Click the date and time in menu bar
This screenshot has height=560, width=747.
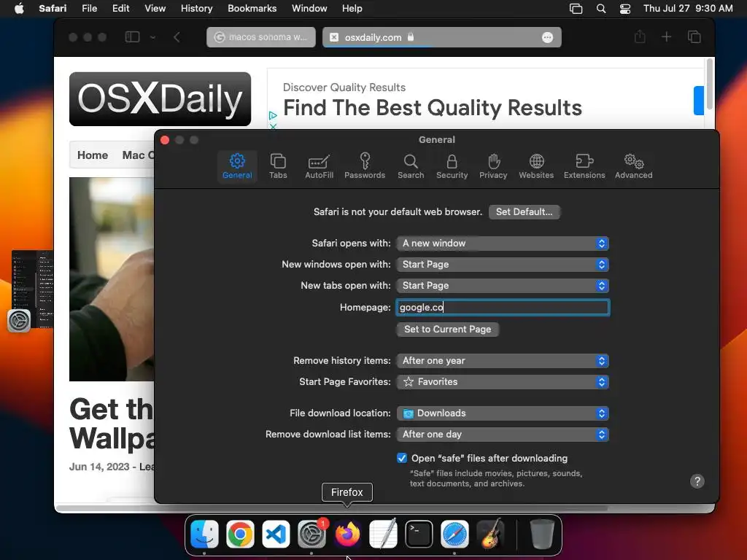click(688, 9)
